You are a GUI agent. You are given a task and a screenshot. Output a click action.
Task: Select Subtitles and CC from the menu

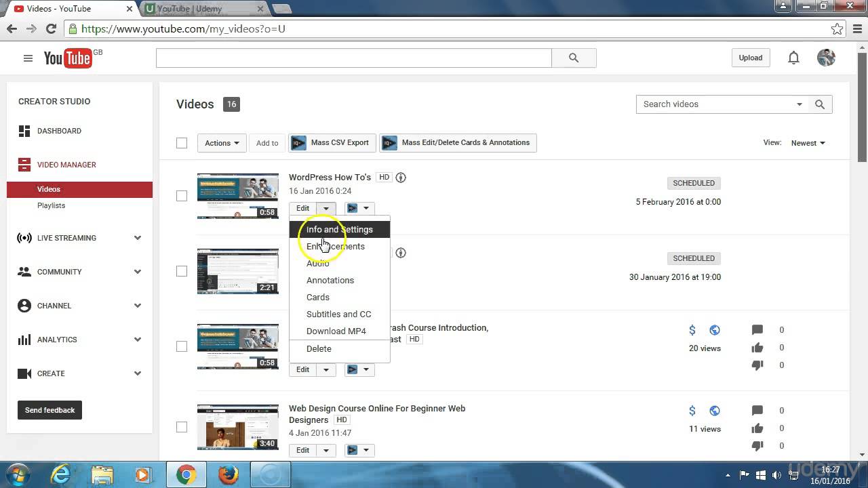point(339,314)
